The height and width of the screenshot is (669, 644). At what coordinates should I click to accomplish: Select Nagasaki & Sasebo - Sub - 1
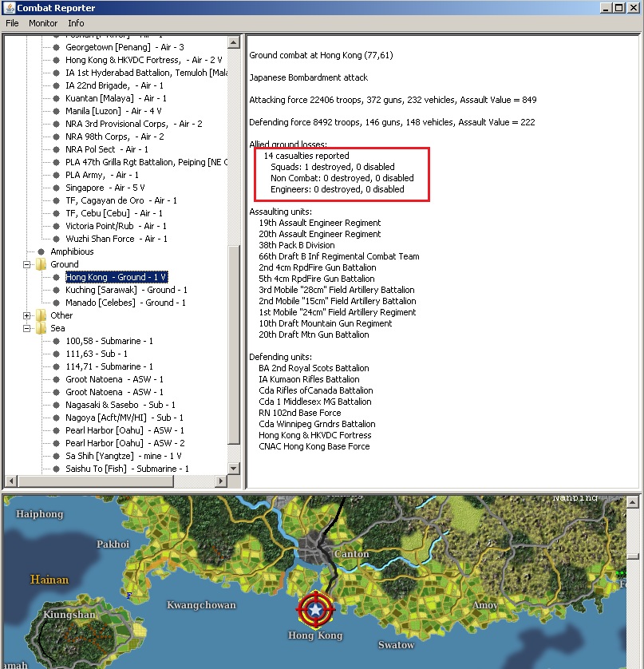tap(121, 405)
